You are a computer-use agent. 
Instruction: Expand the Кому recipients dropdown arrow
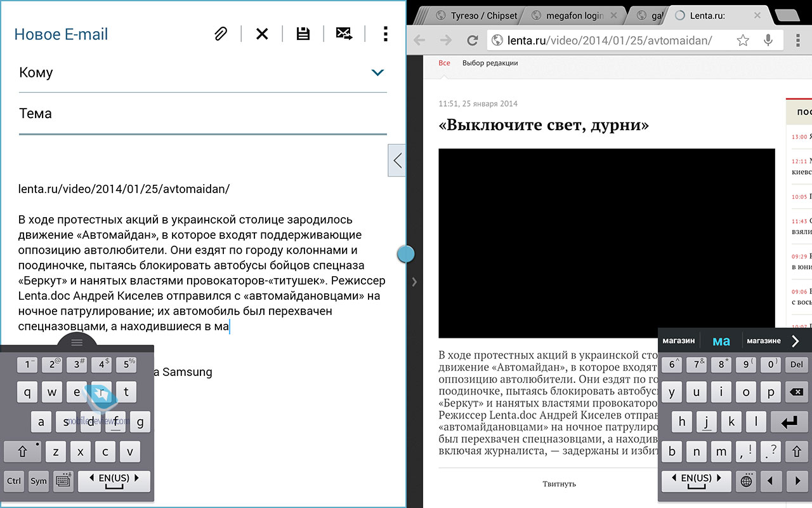click(377, 72)
